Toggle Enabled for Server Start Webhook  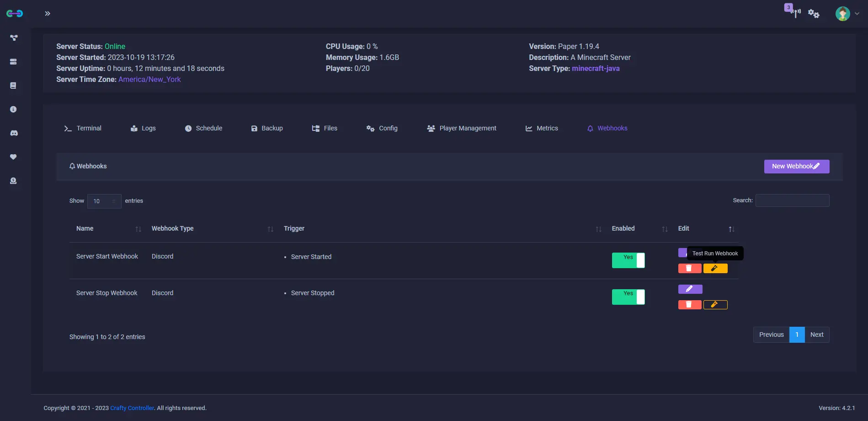coord(628,260)
